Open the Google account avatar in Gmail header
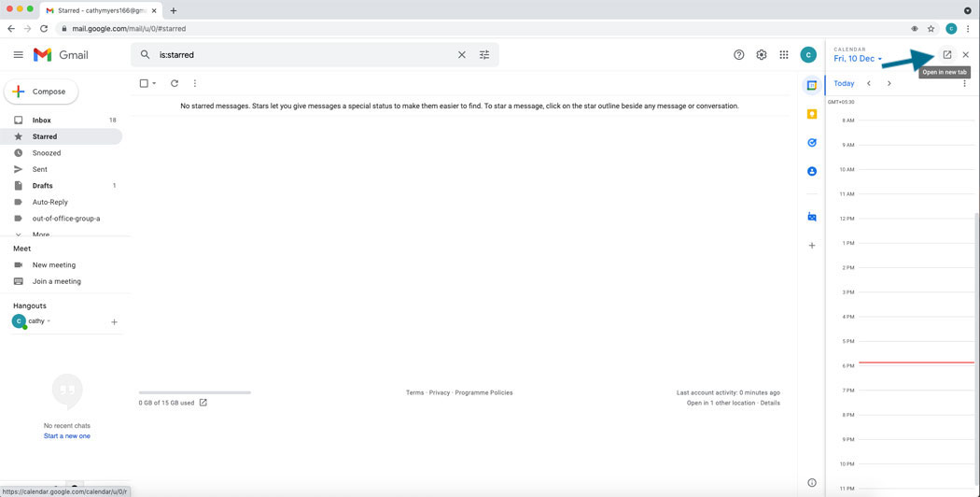 [808, 55]
